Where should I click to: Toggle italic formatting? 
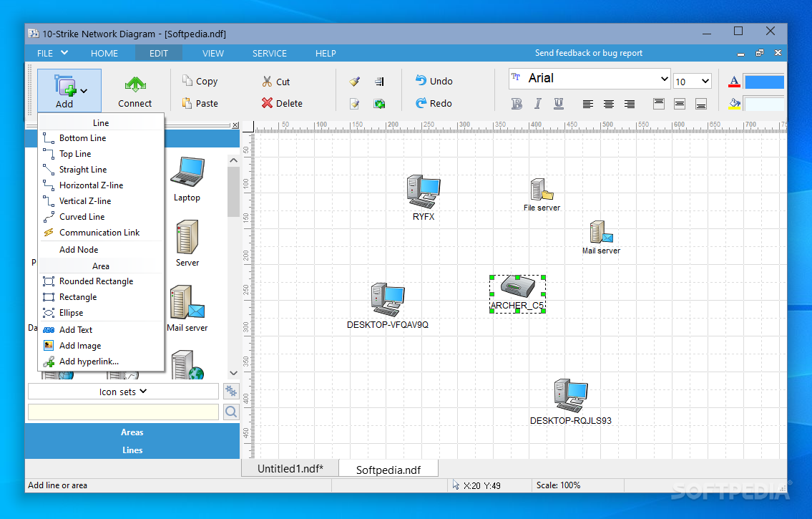point(537,104)
